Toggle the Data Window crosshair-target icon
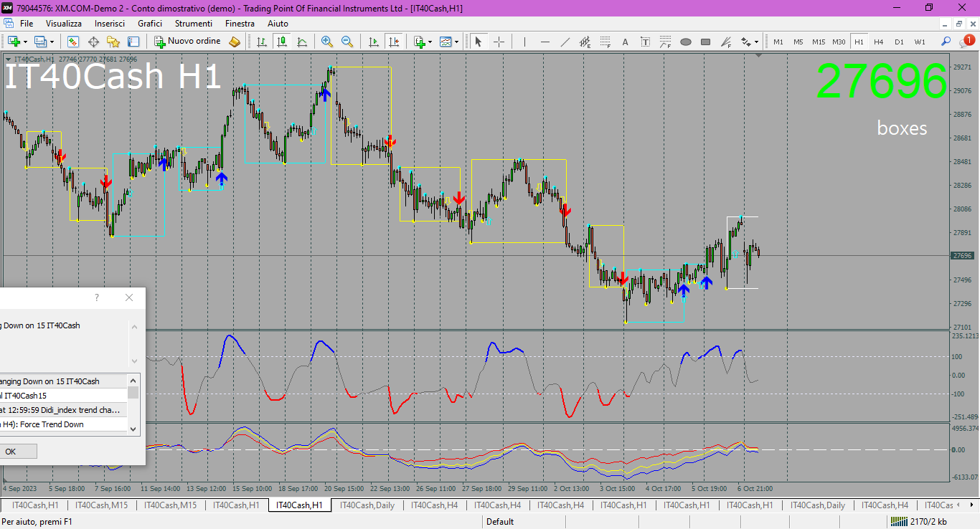Viewport: 980px width, 529px height. coord(93,42)
